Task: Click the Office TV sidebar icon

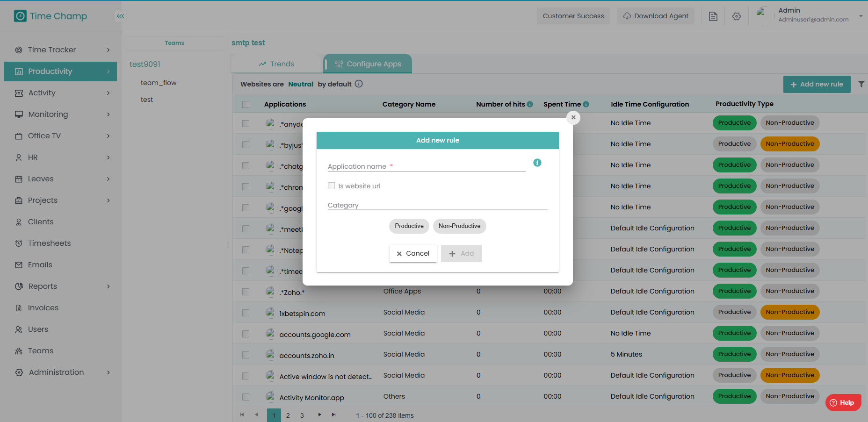Action: (x=19, y=136)
